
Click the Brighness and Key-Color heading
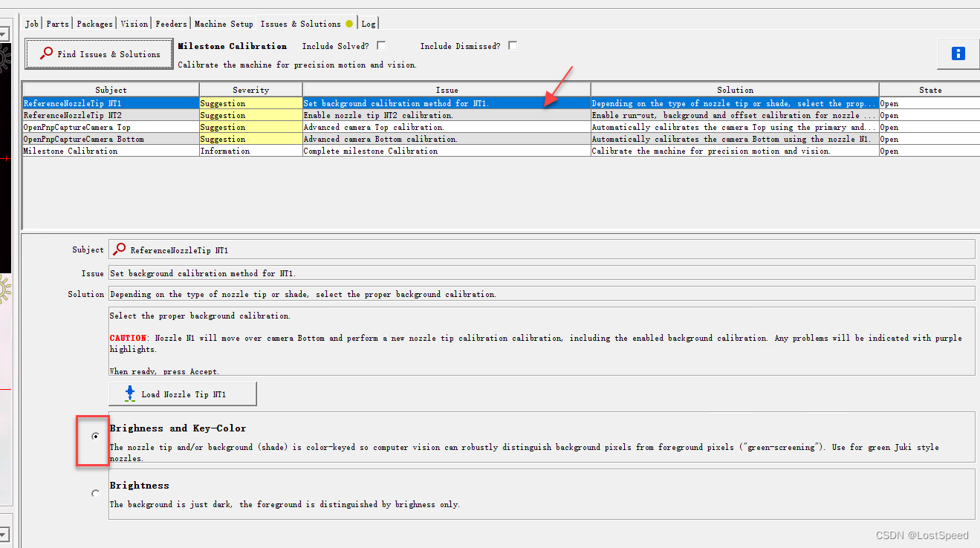178,428
